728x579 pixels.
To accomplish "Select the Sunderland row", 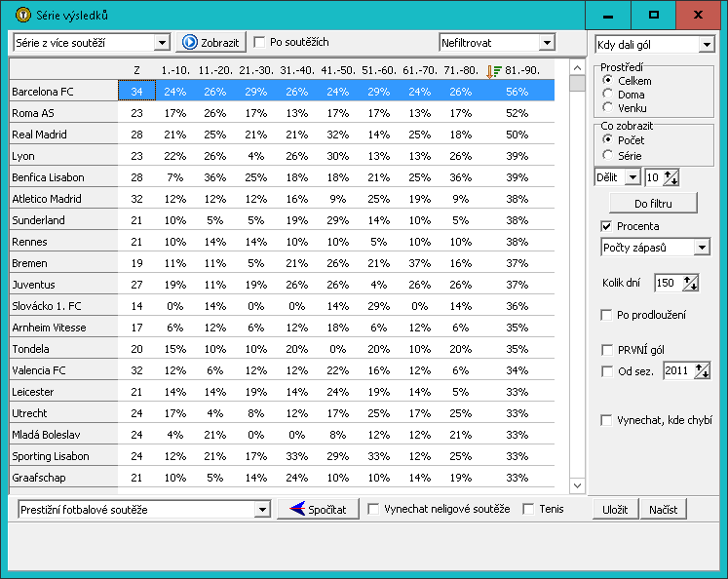I will (x=282, y=219).
